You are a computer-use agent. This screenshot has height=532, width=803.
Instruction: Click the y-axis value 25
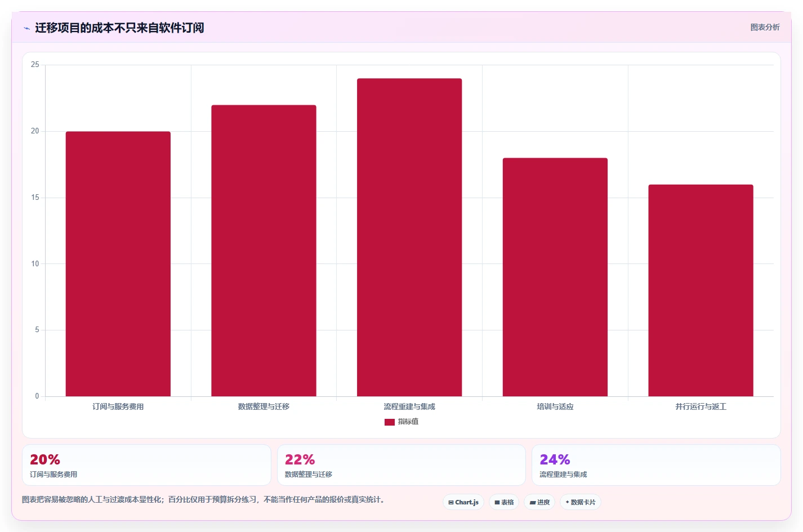35,65
